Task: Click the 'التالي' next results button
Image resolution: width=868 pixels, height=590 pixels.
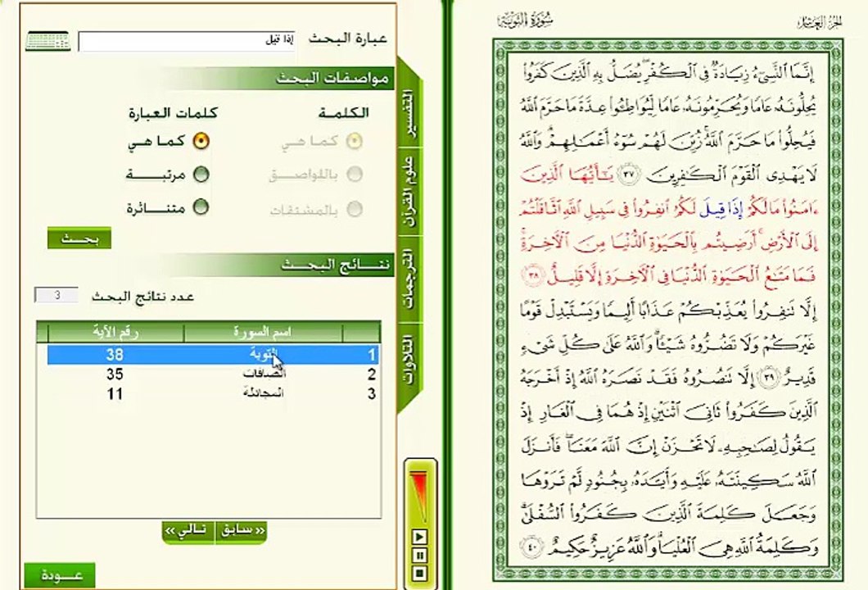Action: tap(188, 531)
